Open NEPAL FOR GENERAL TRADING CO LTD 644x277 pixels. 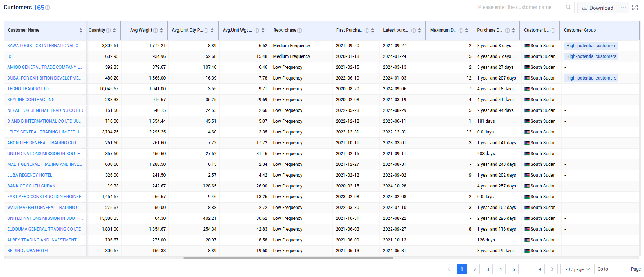pos(45,110)
